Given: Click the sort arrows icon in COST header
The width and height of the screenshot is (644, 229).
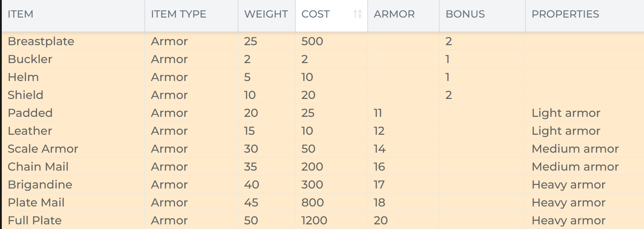Looking at the screenshot, I should tap(357, 14).
